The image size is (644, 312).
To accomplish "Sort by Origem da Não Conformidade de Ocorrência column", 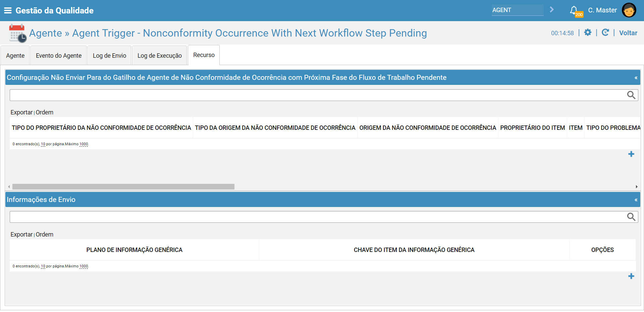I will coord(428,128).
